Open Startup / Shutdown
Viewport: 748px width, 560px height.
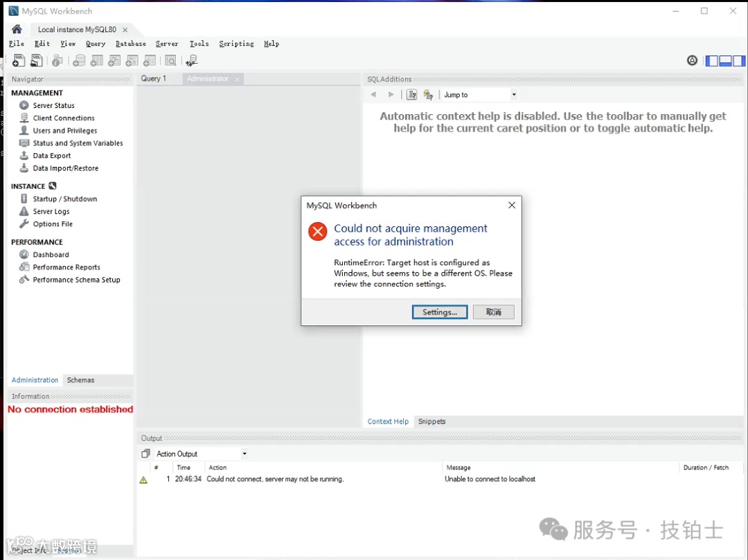[65, 199]
